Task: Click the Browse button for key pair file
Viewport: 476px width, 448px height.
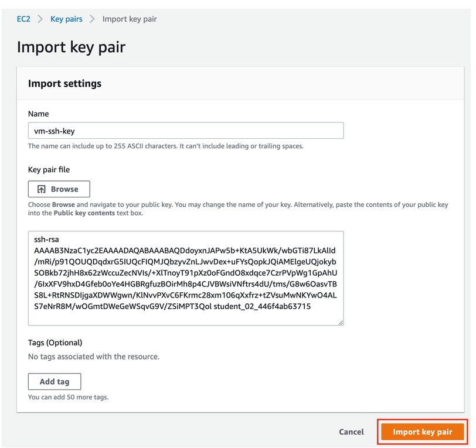Action: tap(59, 189)
